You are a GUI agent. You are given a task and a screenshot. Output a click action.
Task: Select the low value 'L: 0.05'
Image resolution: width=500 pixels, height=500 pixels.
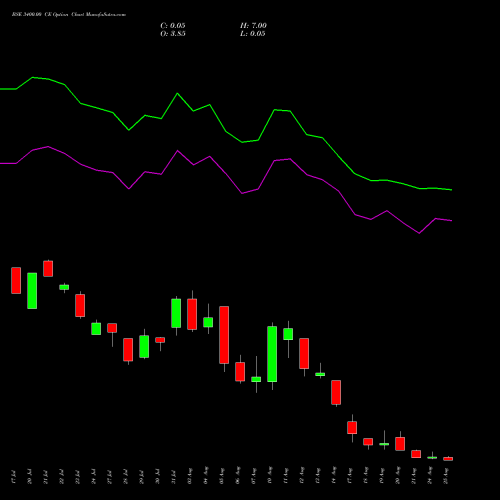click(x=253, y=34)
